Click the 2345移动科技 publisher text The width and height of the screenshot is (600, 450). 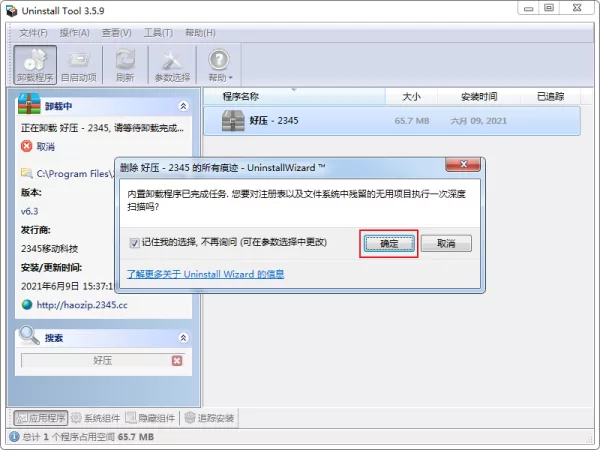click(x=49, y=249)
